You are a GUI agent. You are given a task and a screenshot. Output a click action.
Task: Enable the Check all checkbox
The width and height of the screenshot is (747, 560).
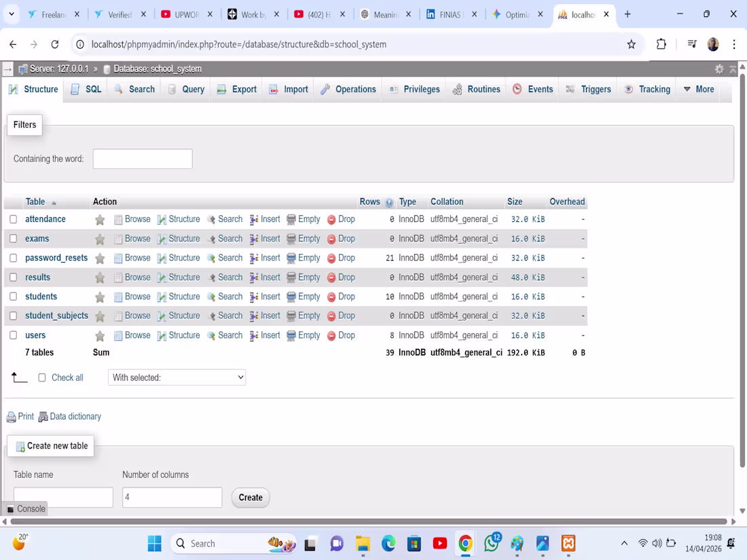(x=42, y=377)
